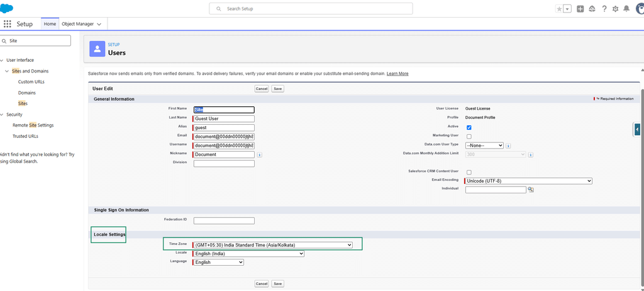Collapse the Sites and Domains tree node

pyautogui.click(x=7, y=71)
